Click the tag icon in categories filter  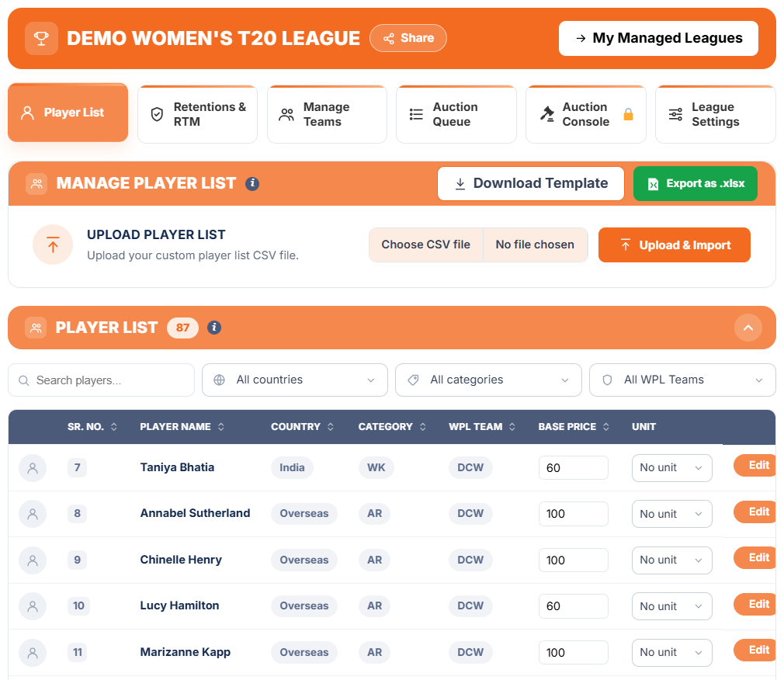point(413,380)
